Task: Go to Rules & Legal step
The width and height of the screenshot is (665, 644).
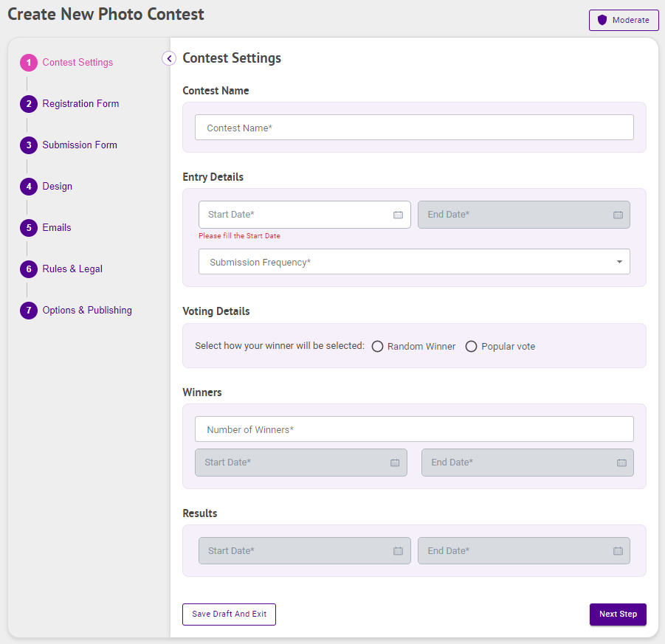Action: pos(72,269)
